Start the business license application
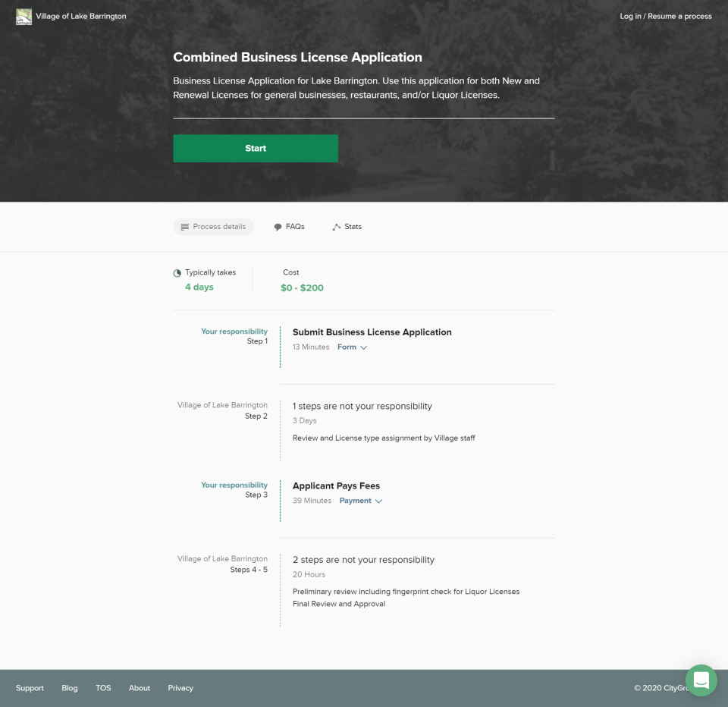This screenshot has height=707, width=728. click(x=256, y=148)
